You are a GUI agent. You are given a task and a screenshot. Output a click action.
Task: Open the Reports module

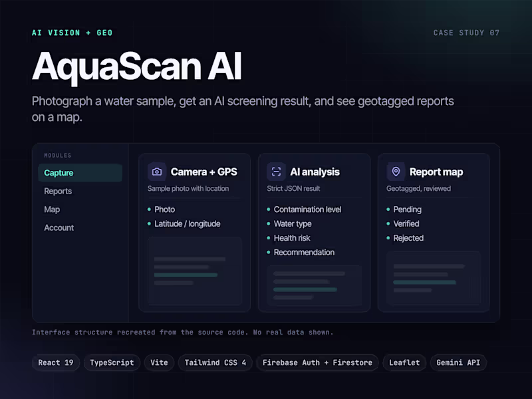point(58,191)
